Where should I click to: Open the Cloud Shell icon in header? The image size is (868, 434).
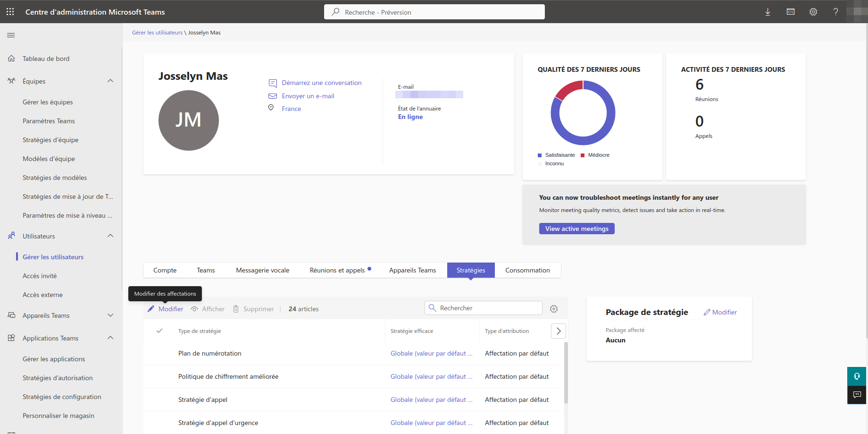(x=791, y=12)
